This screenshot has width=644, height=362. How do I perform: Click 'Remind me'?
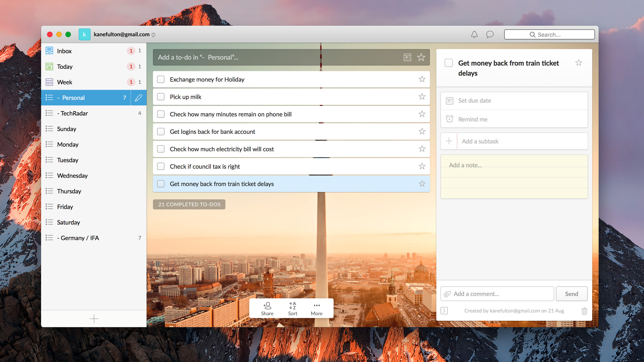pos(514,119)
